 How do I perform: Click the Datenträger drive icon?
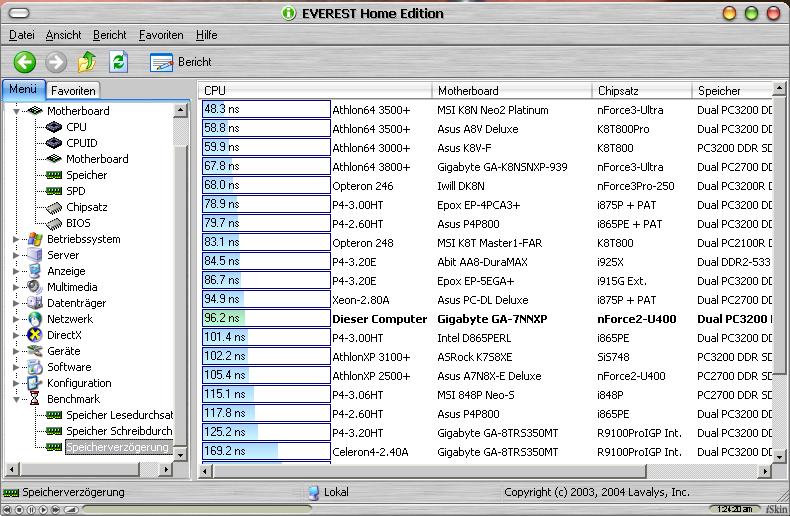pos(35,303)
